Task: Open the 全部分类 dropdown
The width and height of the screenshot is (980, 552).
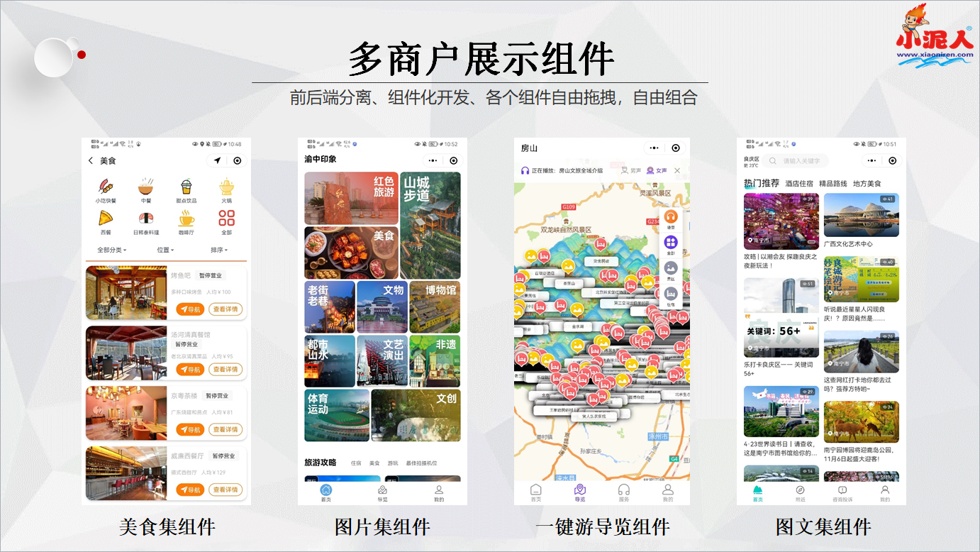Action: pyautogui.click(x=111, y=249)
